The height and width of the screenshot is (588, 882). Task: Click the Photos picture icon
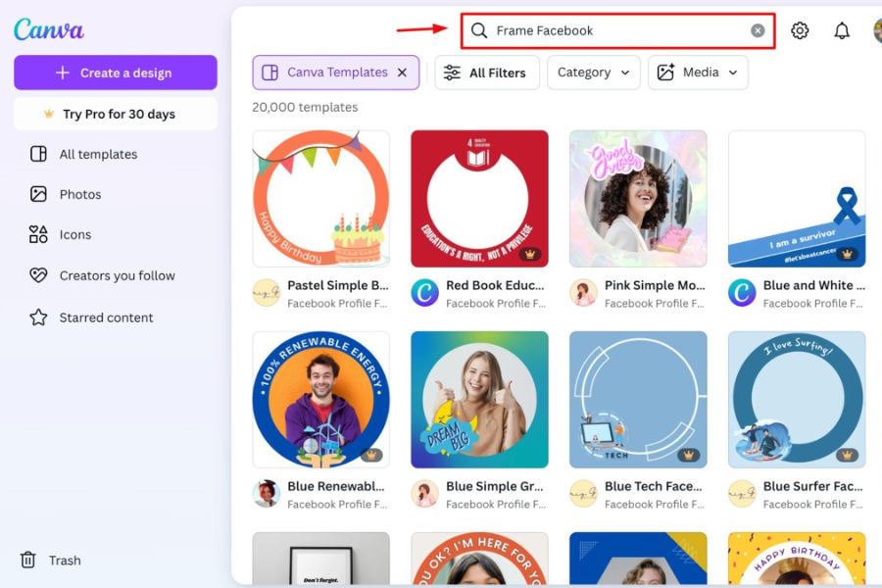[x=38, y=194]
